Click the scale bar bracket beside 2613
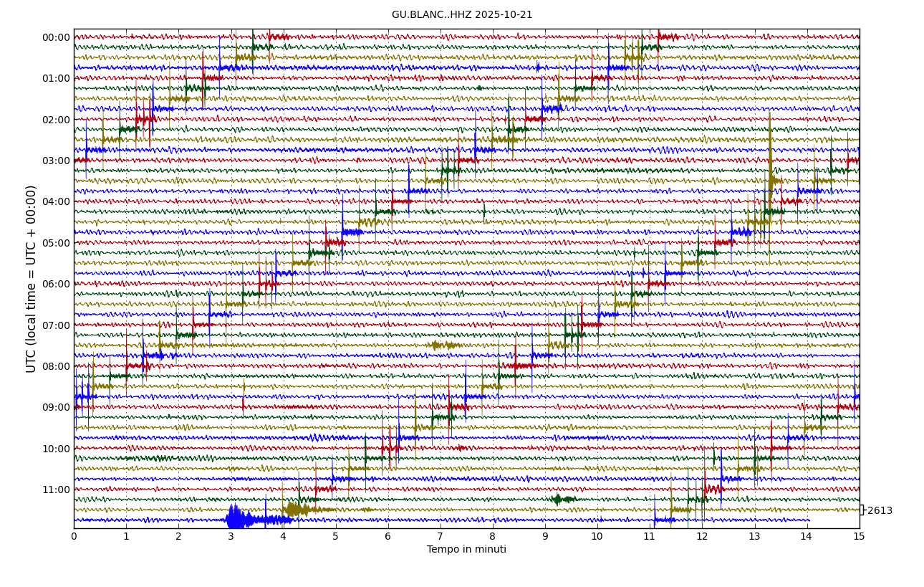 coord(862,510)
